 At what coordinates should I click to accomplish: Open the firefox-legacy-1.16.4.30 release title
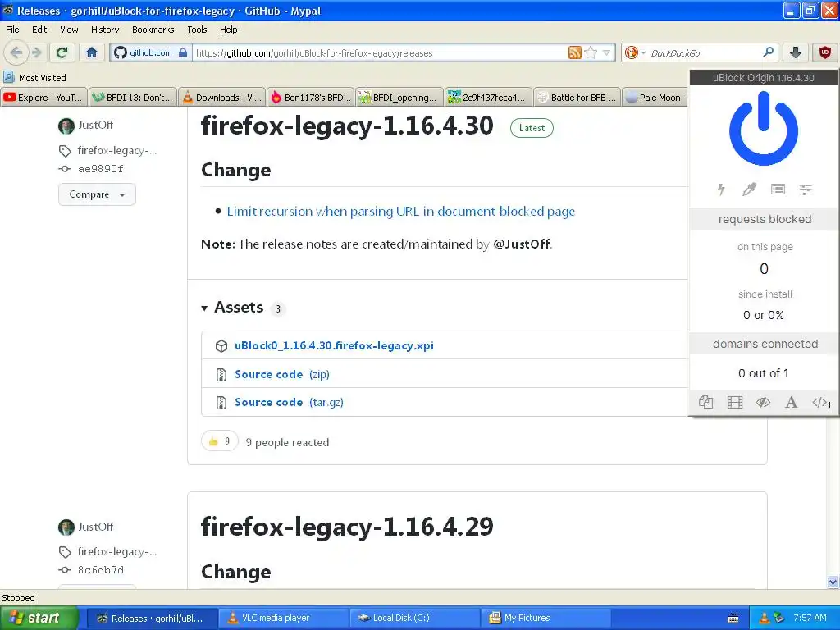(347, 126)
